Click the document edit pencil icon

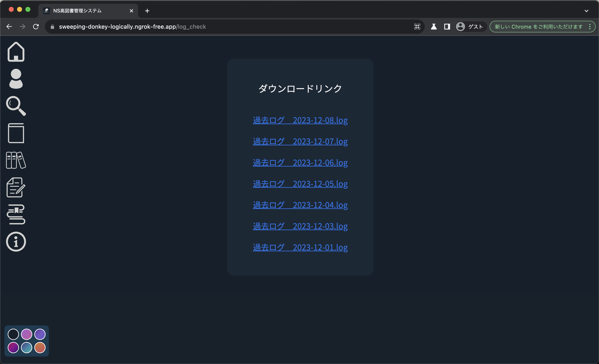(x=16, y=187)
